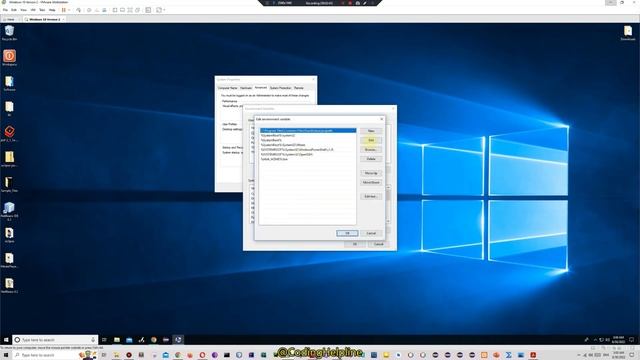Image resolution: width=640 pixels, height=360 pixels.
Task: Click the VMware take snapshot icon
Action: 89,10
